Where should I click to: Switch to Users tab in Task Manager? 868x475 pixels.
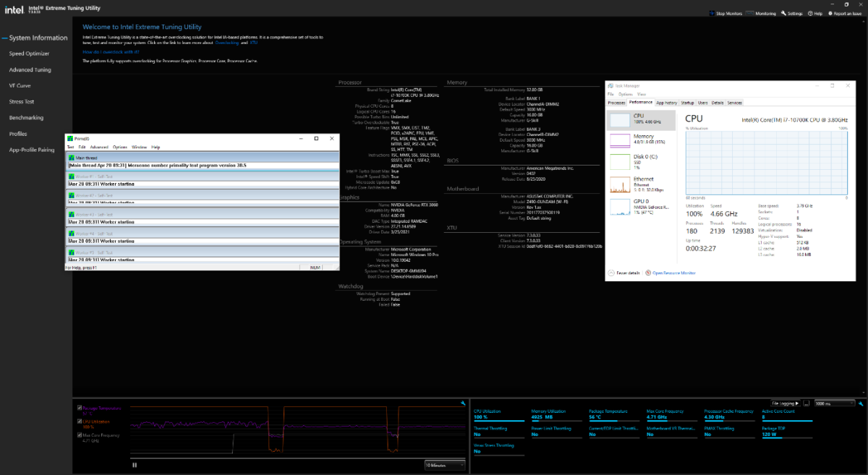tap(703, 103)
